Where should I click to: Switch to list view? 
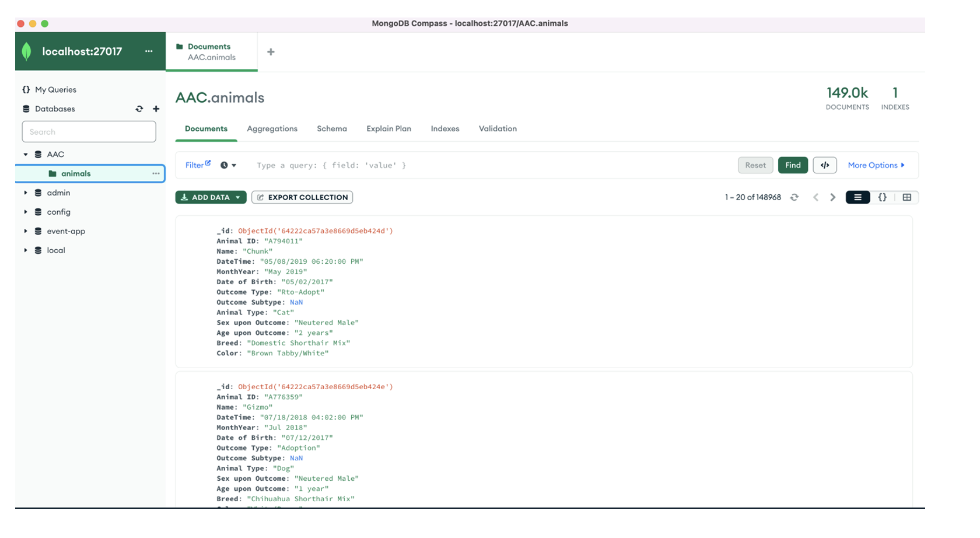coord(857,198)
